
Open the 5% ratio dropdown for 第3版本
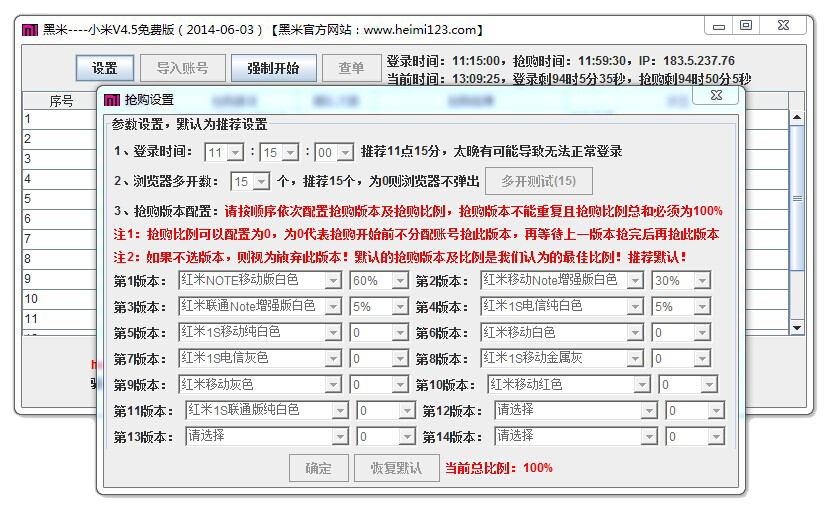379,306
